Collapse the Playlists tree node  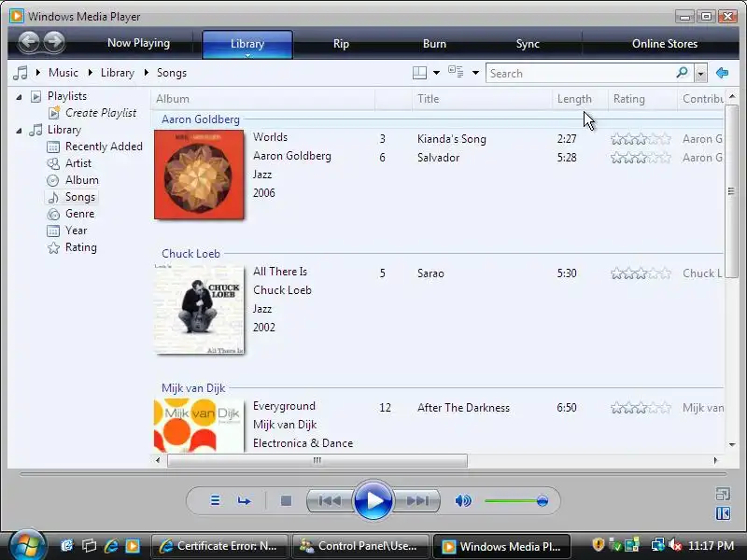19,97
